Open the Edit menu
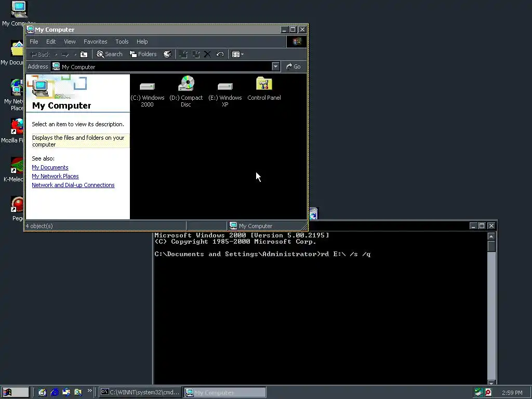Image resolution: width=532 pixels, height=399 pixels. point(51,42)
